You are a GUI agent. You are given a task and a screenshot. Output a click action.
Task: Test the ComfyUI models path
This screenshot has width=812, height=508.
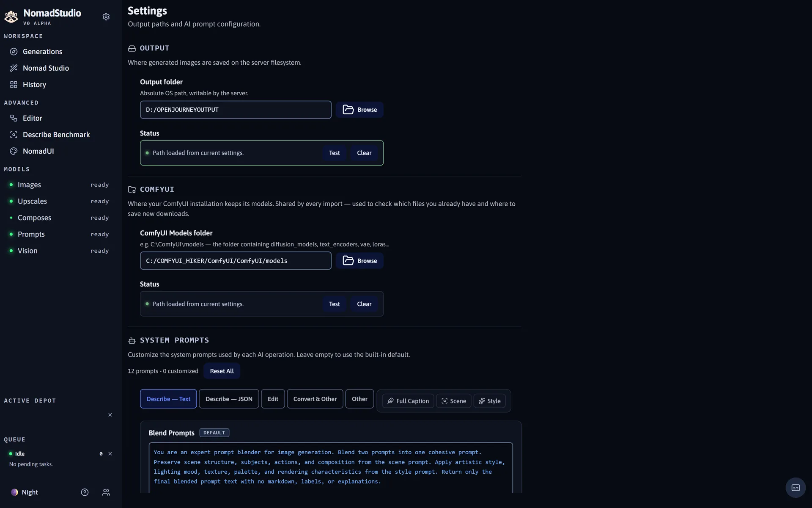pos(334,304)
